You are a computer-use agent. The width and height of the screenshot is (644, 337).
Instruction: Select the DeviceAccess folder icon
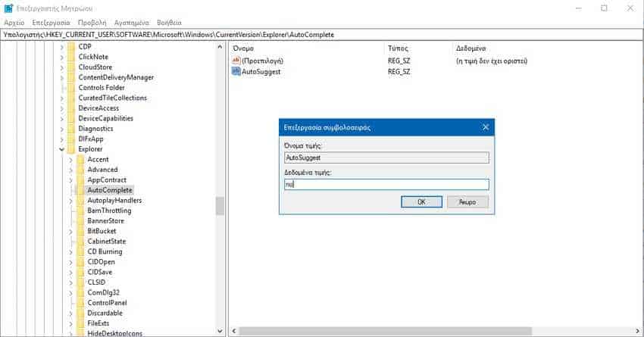(71, 108)
